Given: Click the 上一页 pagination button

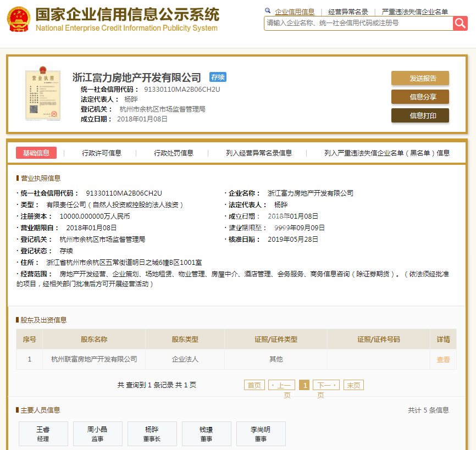Looking at the screenshot, I should (282, 385).
